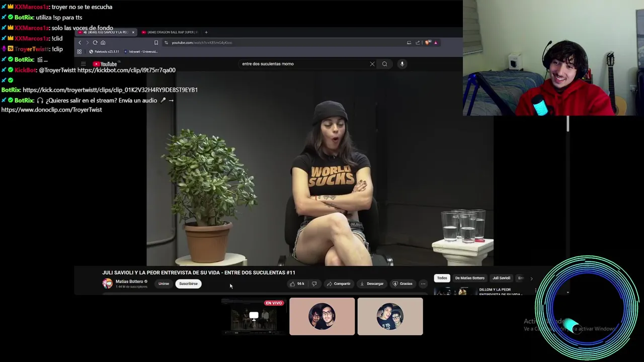Click the TroyerTwistt name on the !clip message
This screenshot has height=362, width=644.
[31, 49]
